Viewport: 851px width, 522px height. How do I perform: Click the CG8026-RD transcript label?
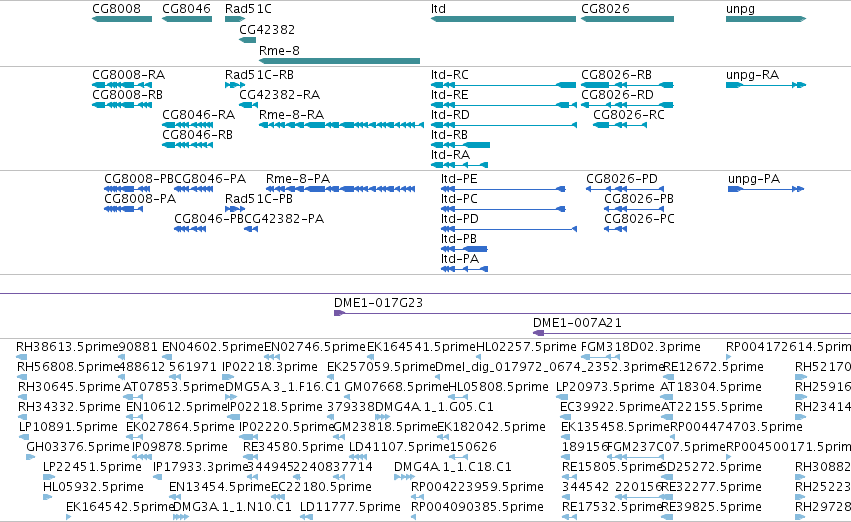(x=618, y=95)
